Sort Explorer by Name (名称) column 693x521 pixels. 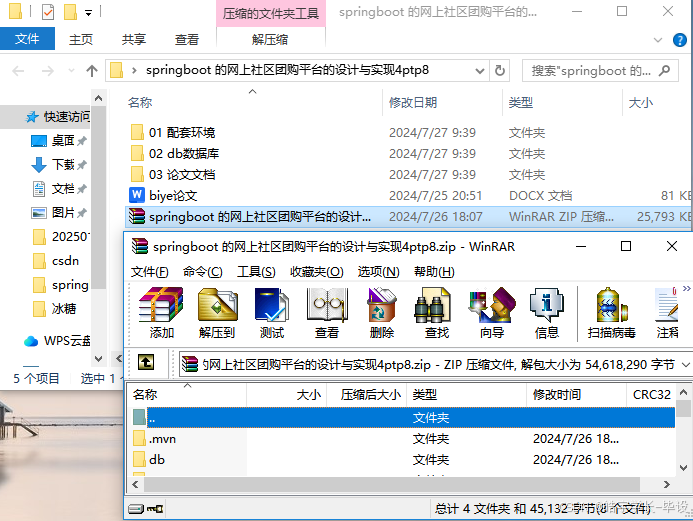(140, 103)
